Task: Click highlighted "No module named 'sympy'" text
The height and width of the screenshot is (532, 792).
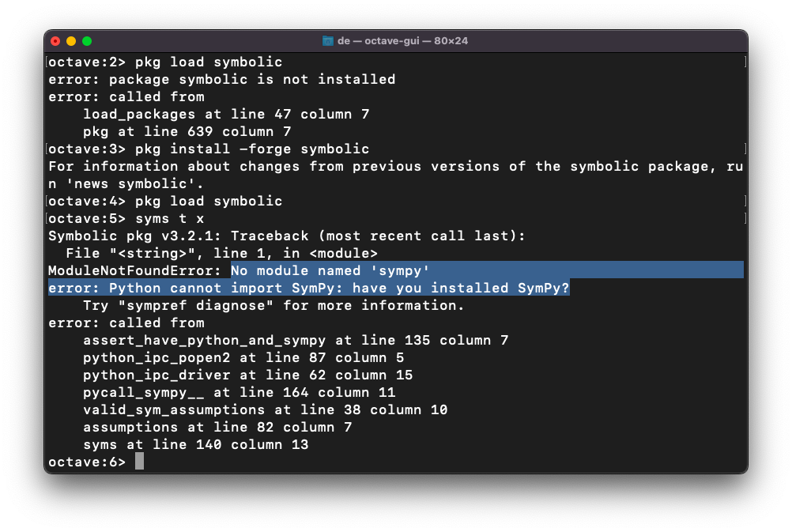Action: pyautogui.click(x=330, y=271)
